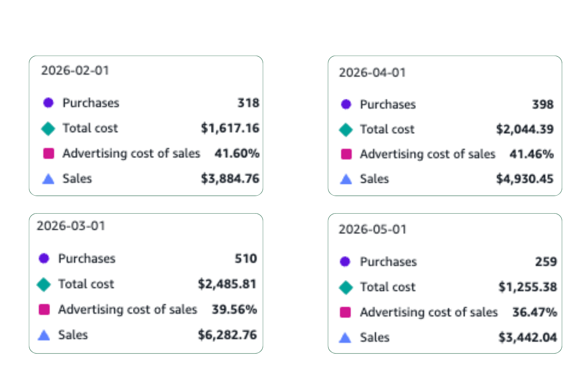The height and width of the screenshot is (392, 588).
Task: Click the magenta Advertising cost square in 2026-02-01 card
Action: (x=48, y=153)
